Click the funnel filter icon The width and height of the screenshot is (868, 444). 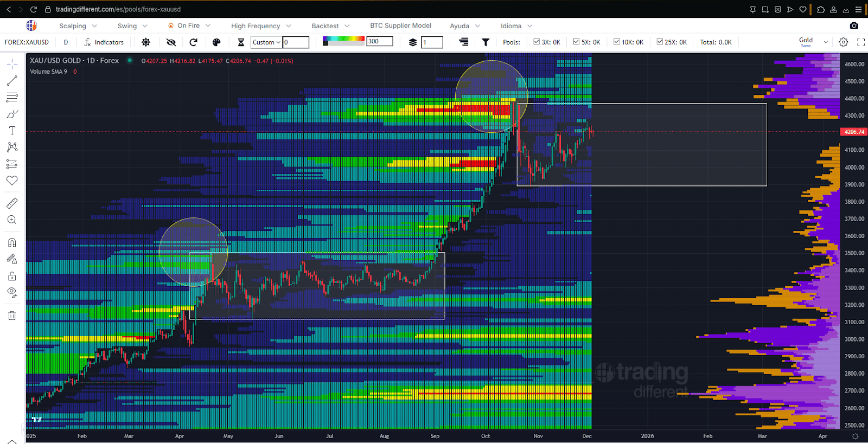click(x=486, y=42)
